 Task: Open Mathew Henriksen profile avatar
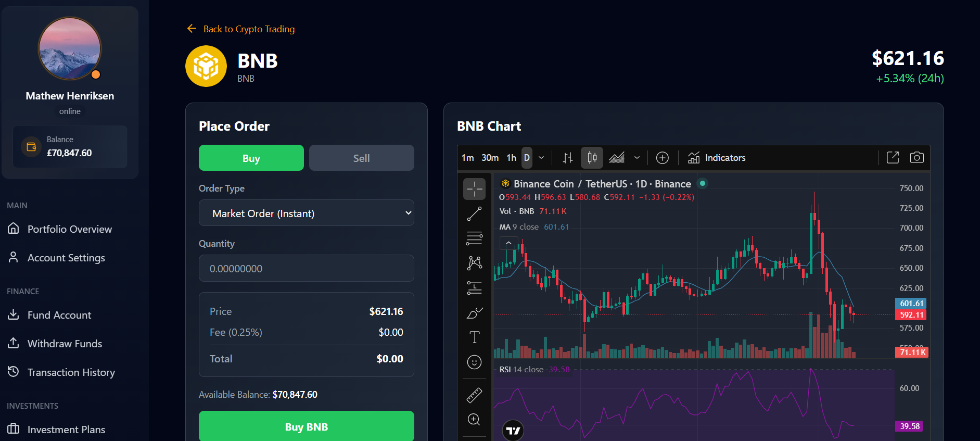(x=70, y=48)
